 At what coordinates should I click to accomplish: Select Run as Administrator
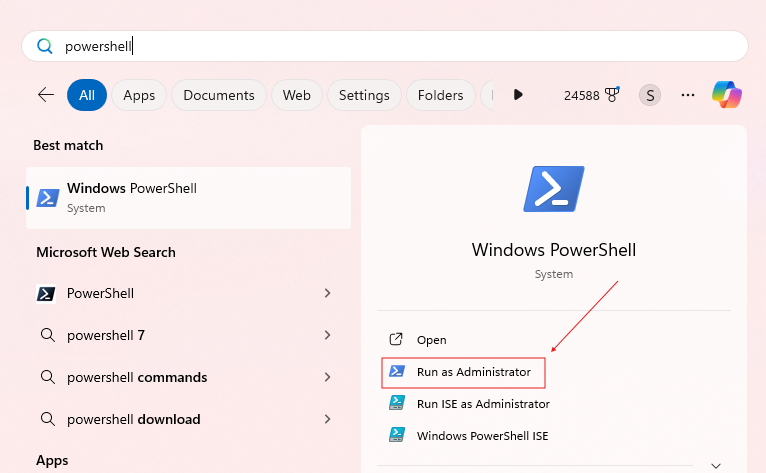(463, 372)
